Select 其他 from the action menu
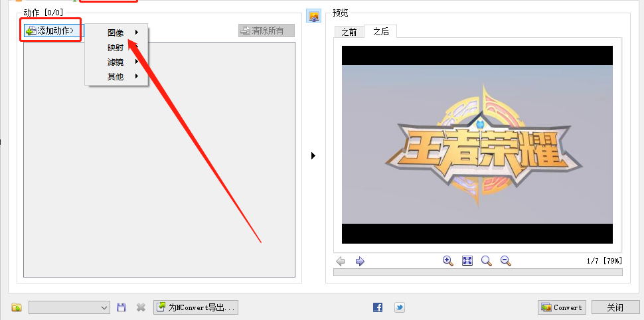The width and height of the screenshot is (644, 320). tap(116, 76)
